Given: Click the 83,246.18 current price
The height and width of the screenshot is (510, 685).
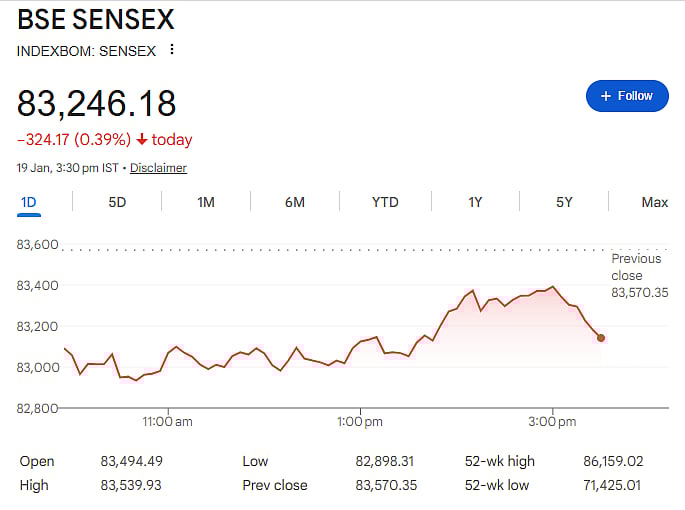Looking at the screenshot, I should pyautogui.click(x=97, y=103).
